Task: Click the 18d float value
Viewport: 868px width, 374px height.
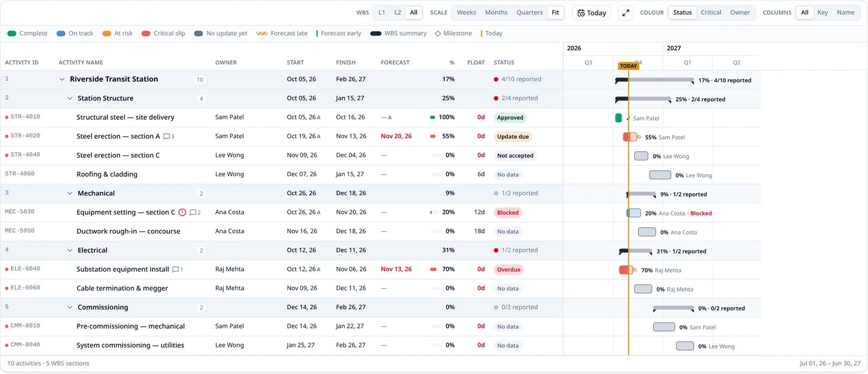Action: coord(480,231)
